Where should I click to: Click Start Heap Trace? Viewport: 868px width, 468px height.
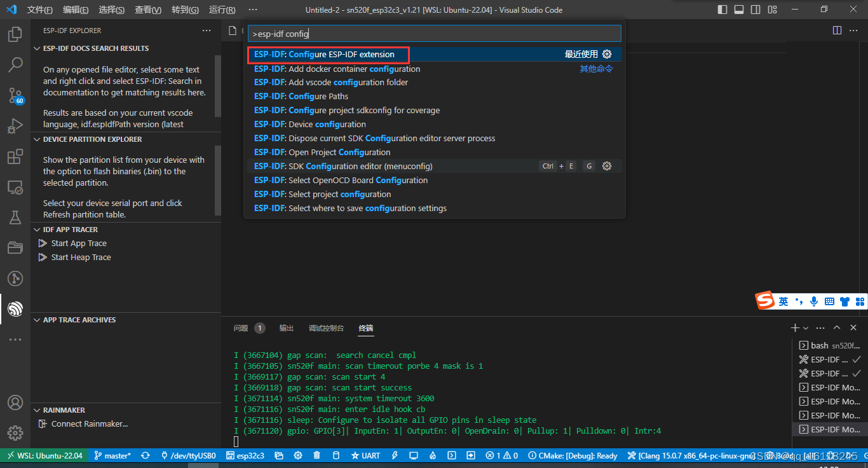tap(81, 258)
